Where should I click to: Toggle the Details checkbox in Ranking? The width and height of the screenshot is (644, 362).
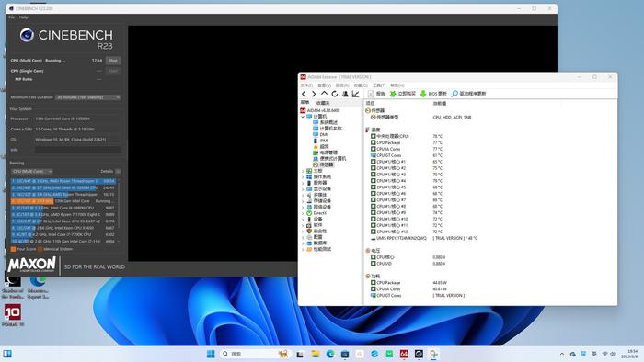click(x=118, y=172)
